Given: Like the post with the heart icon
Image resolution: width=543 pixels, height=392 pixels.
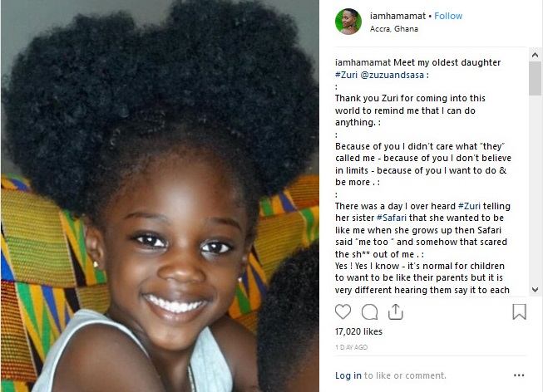Looking at the screenshot, I should [x=343, y=311].
